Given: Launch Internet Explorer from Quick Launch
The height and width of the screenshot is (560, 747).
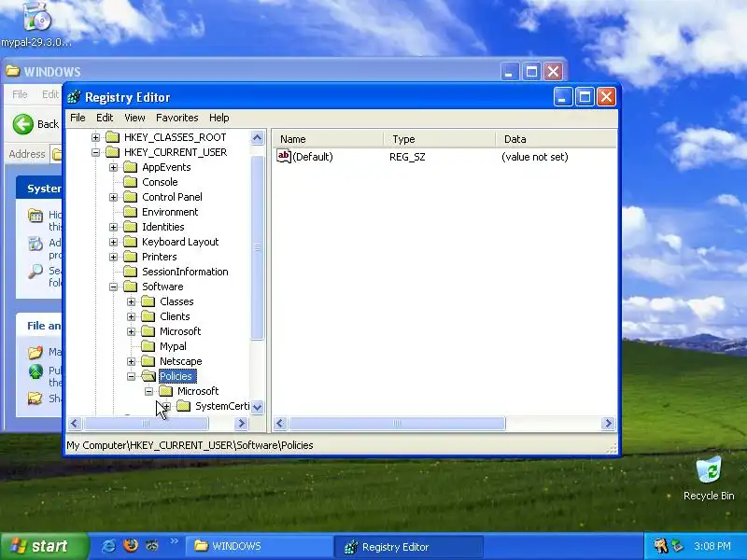Looking at the screenshot, I should point(108,546).
